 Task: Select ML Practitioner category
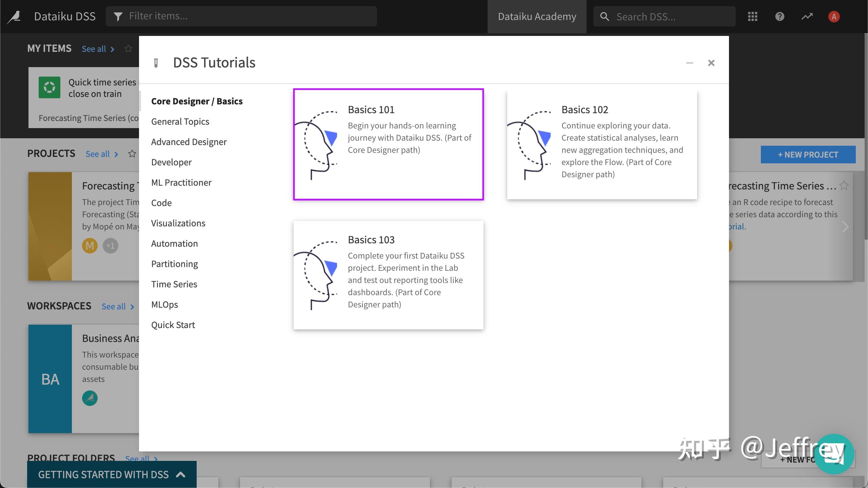click(x=181, y=183)
